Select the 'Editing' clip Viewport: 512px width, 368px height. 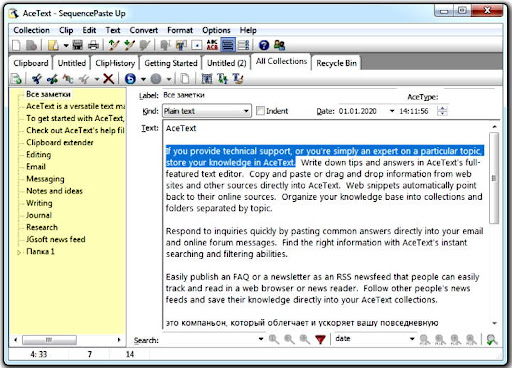click(x=39, y=155)
